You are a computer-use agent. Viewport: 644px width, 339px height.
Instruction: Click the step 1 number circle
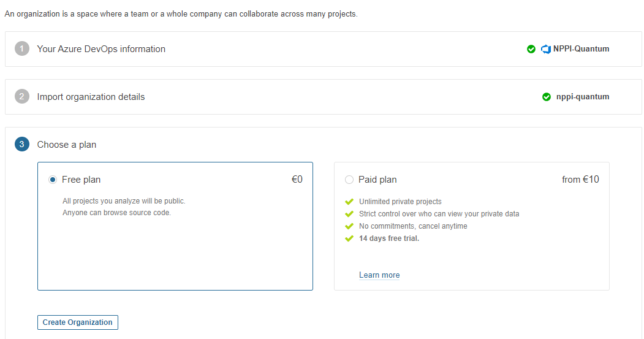[22, 48]
